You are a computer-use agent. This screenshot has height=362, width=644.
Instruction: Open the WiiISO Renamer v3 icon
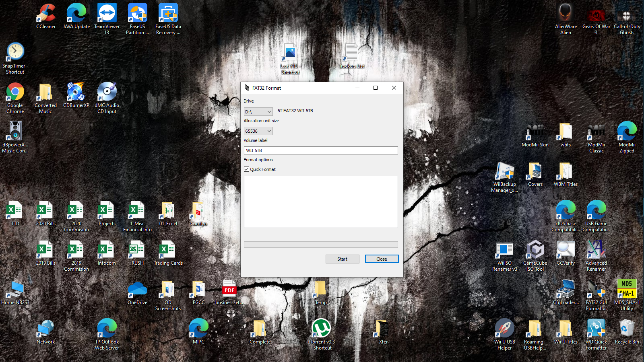tap(505, 249)
